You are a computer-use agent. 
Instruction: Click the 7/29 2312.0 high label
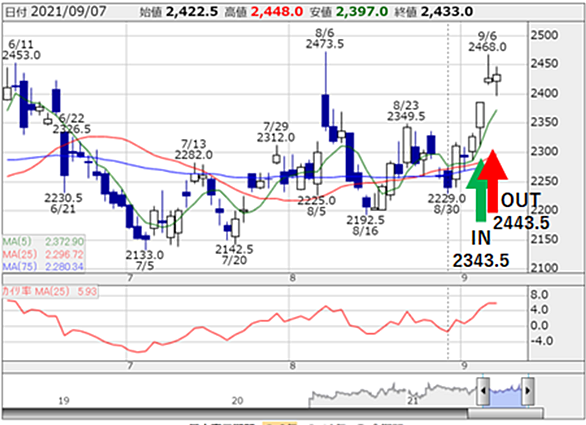coord(276,132)
